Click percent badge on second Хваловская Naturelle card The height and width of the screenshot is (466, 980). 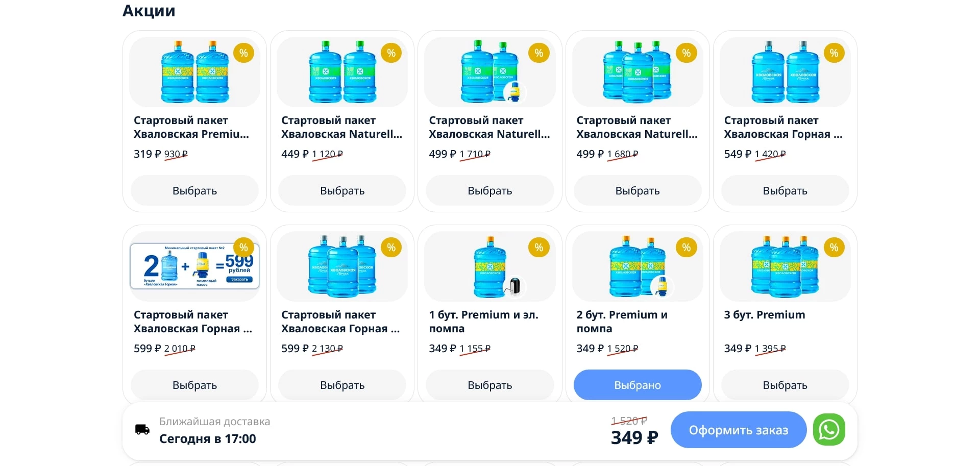pos(539,53)
